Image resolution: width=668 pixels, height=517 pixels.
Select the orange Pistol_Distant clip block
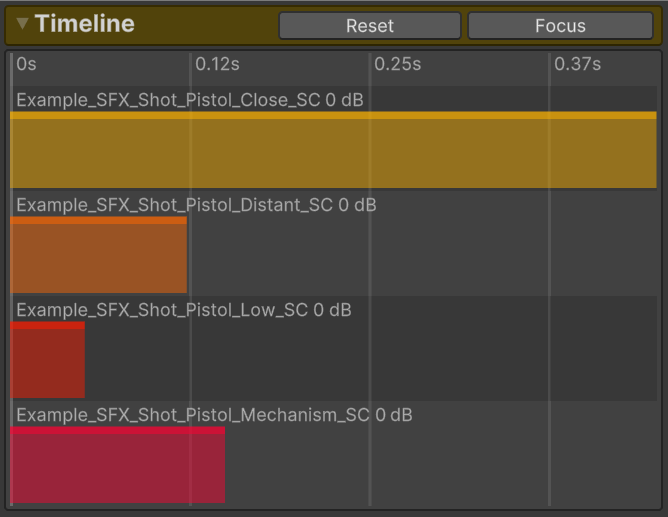point(98,258)
